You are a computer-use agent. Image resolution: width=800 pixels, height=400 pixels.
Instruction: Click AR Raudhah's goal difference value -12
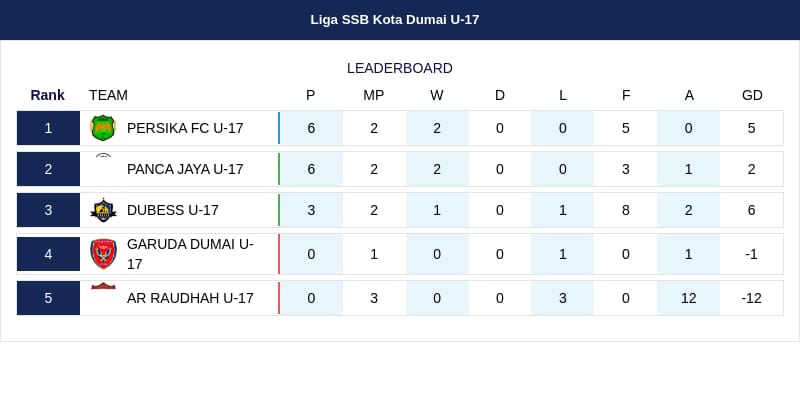click(x=751, y=298)
